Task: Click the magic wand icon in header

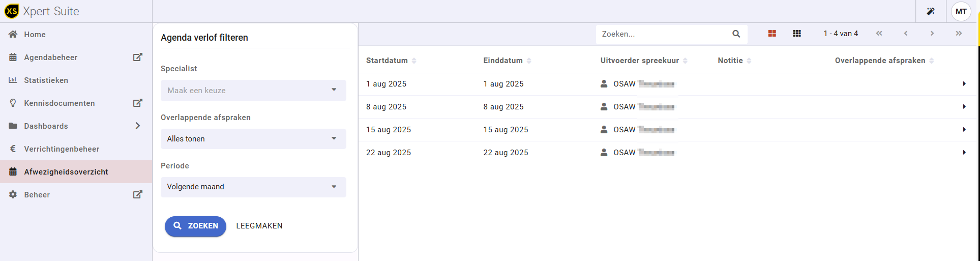Action: click(x=931, y=11)
